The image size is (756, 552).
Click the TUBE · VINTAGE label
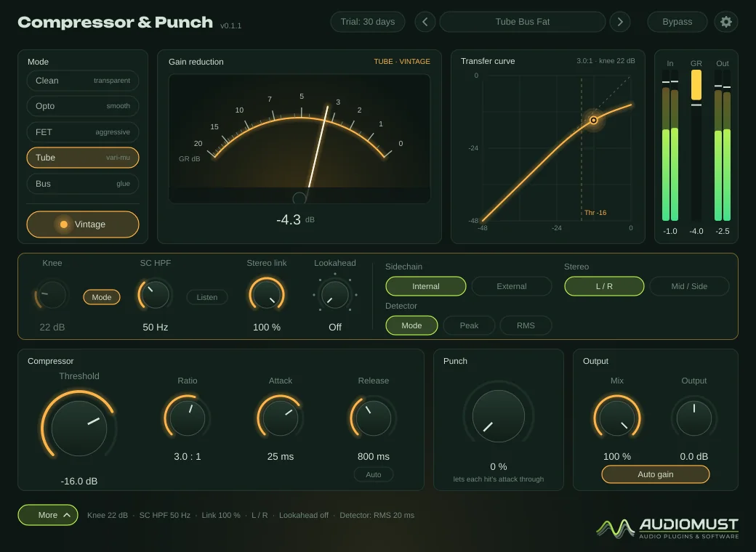(401, 62)
